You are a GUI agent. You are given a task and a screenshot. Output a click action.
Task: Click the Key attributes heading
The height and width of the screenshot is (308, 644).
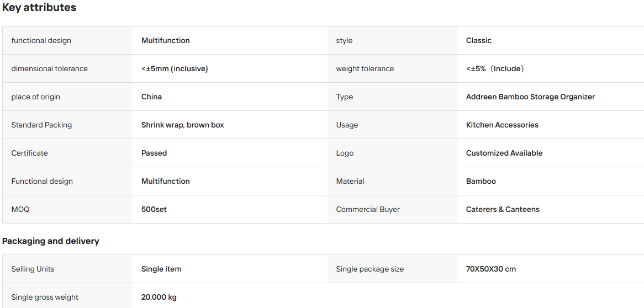[39, 7]
